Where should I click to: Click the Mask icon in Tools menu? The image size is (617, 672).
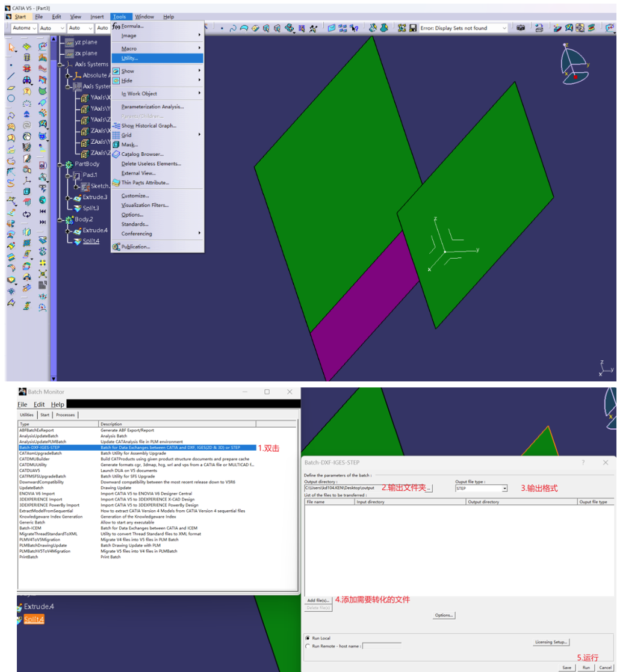tap(116, 144)
